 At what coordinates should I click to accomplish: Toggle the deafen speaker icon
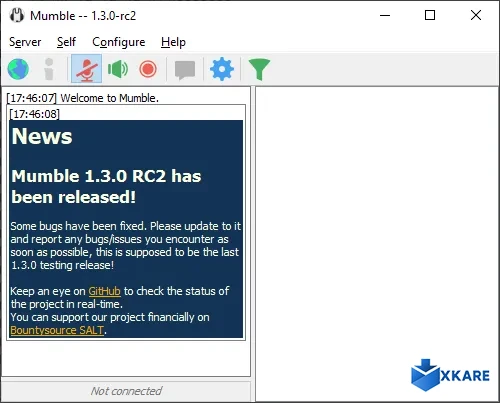(118, 69)
